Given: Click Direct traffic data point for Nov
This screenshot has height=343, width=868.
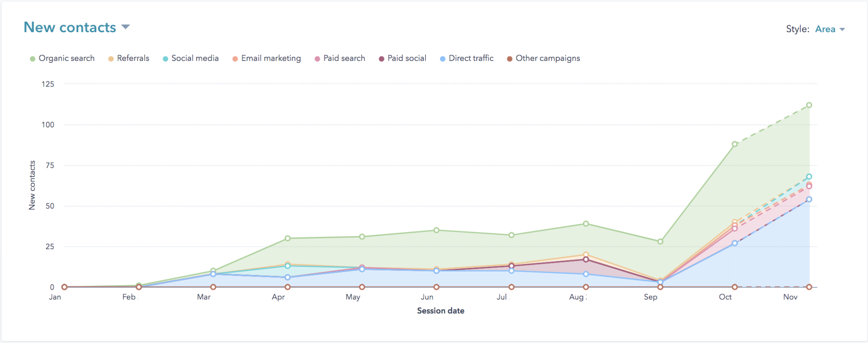Looking at the screenshot, I should [809, 200].
